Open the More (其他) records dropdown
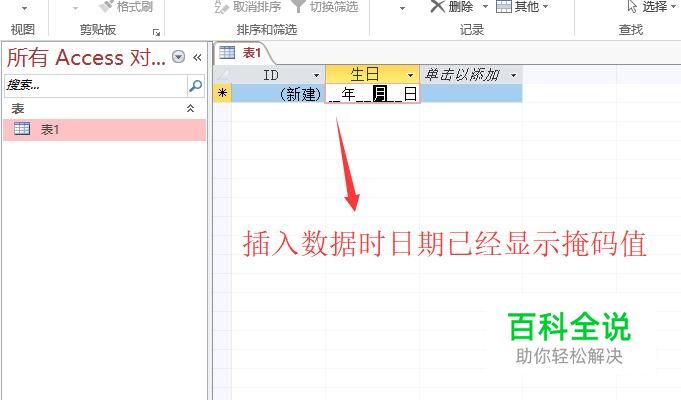The height and width of the screenshot is (400, 681). point(522,7)
